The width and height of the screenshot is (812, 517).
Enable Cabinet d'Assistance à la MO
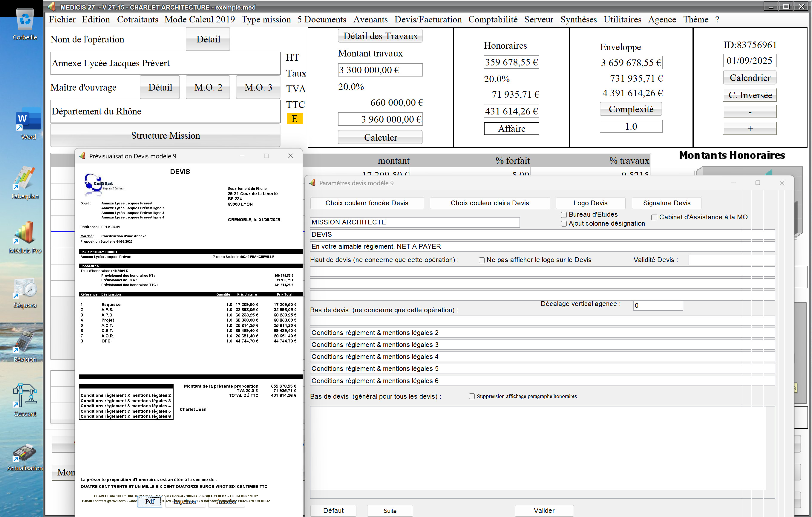pos(654,218)
